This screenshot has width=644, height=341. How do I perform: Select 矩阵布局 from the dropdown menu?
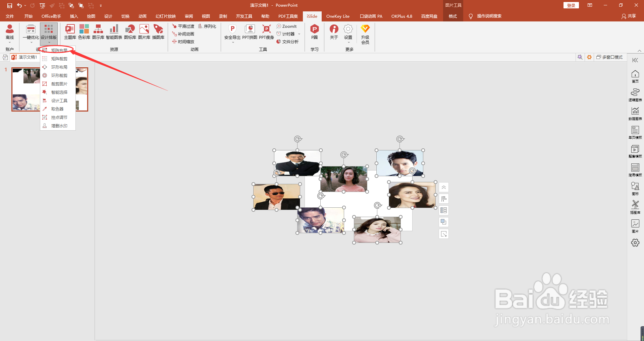pyautogui.click(x=58, y=50)
